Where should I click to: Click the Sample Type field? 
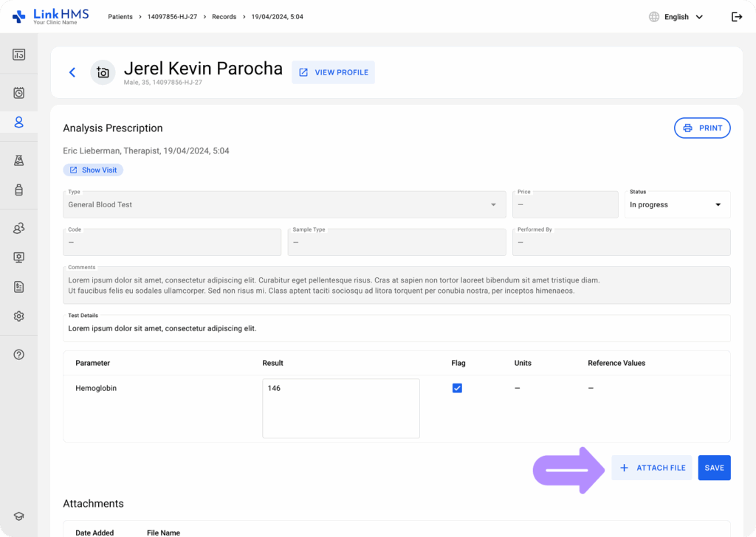tap(396, 242)
